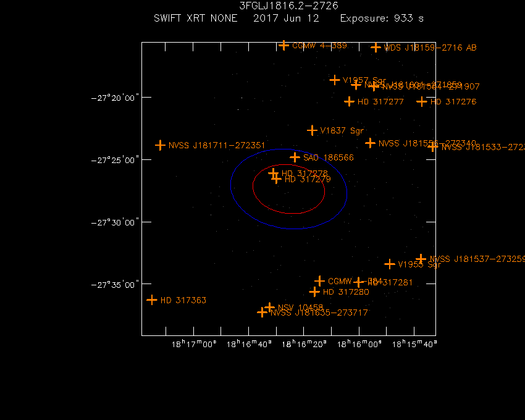Click the 18h17m00s right ascension label
525x420 pixels.
tap(194, 344)
